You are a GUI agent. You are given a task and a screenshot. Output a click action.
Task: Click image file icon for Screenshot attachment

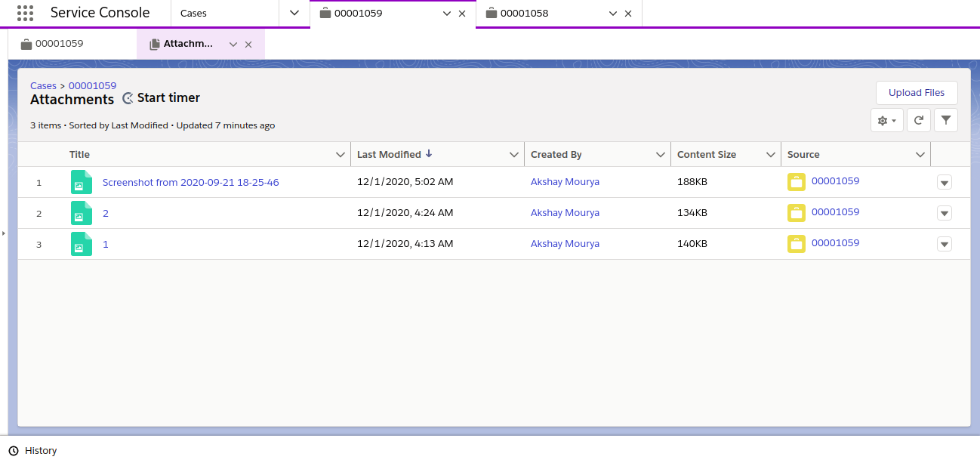point(81,182)
